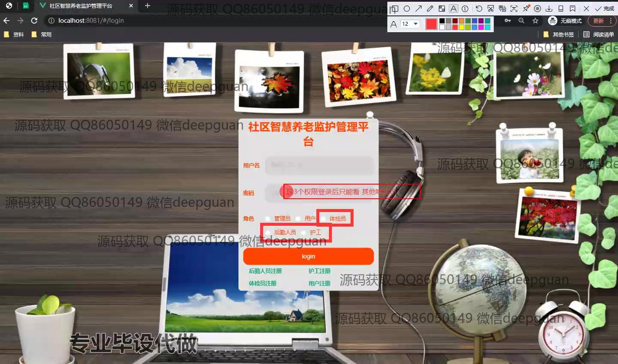Open the browser three-dot menu
Screen dimensions: 618x364
click(x=611, y=21)
